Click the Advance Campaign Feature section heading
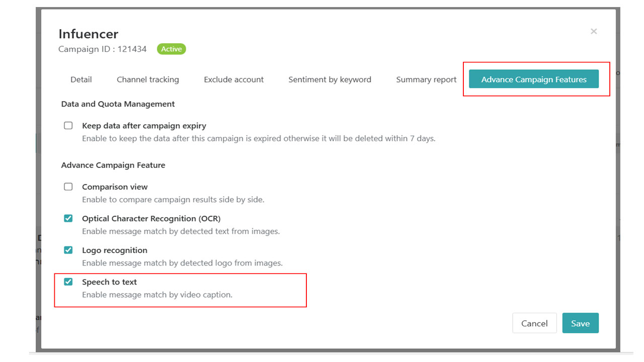This screenshot has width=644, height=362. [x=113, y=165]
